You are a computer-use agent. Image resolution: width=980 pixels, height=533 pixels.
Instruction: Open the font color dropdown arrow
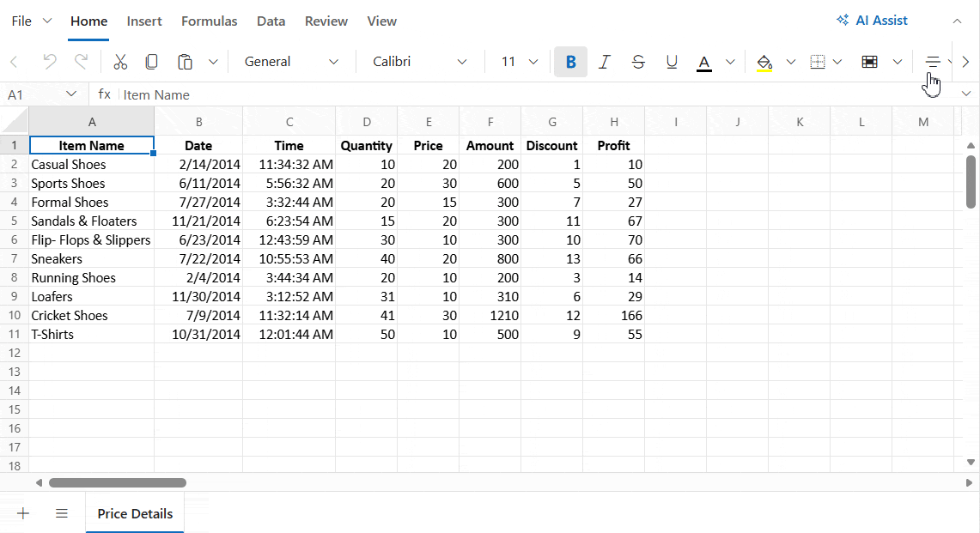point(730,62)
